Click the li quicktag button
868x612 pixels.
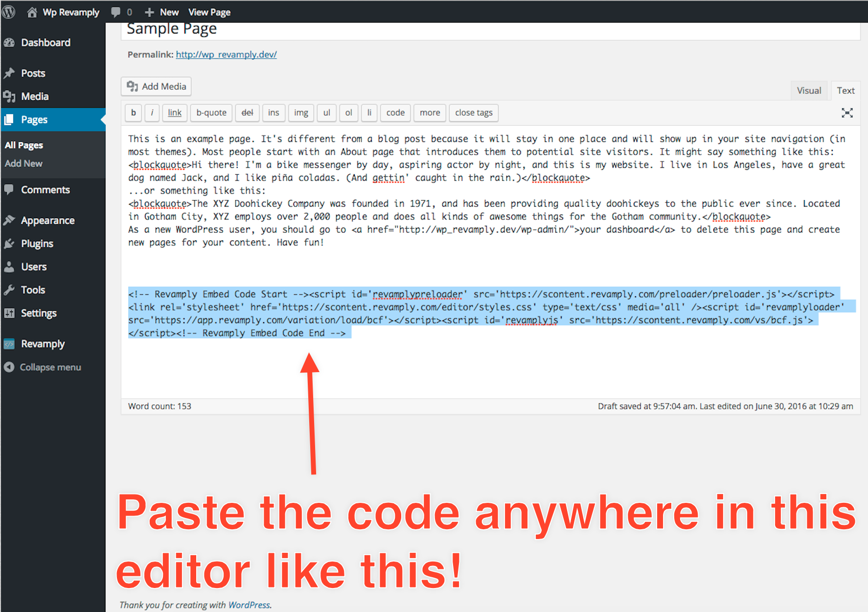pyautogui.click(x=369, y=113)
